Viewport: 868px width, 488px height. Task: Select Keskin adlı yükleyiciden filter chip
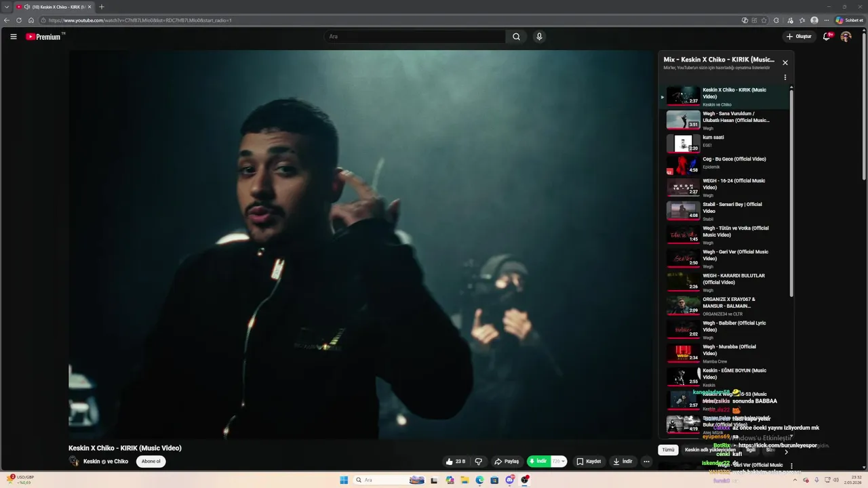(x=710, y=450)
